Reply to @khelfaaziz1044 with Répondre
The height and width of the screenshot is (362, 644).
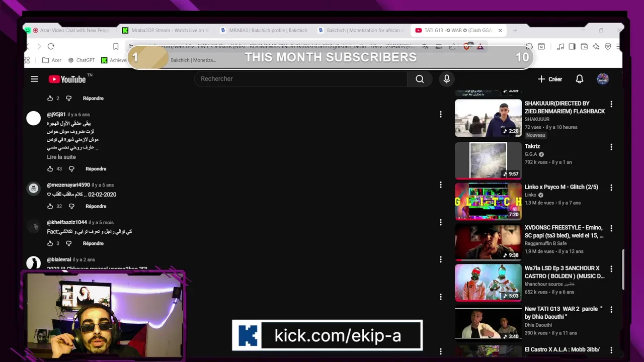tap(93, 243)
